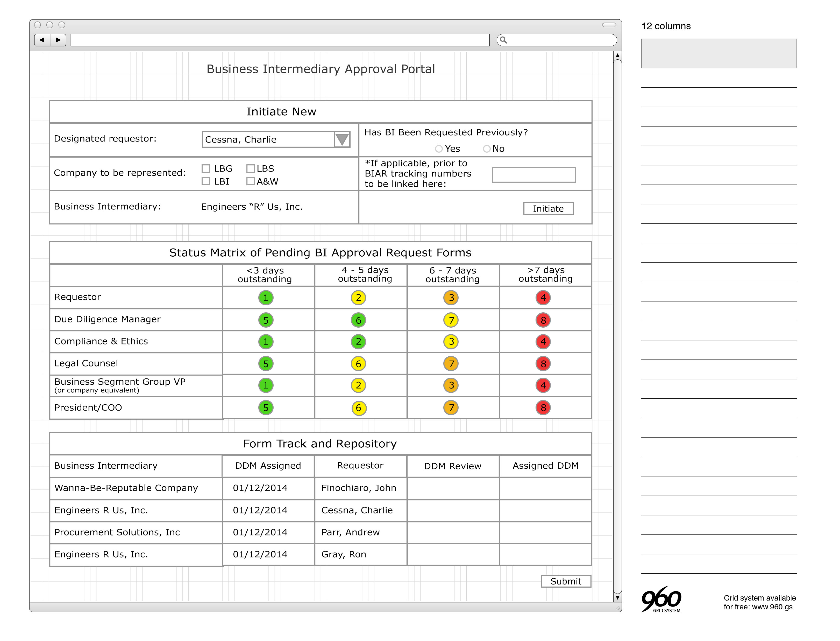Click Due Diligence Manager circle 6

tap(358, 320)
